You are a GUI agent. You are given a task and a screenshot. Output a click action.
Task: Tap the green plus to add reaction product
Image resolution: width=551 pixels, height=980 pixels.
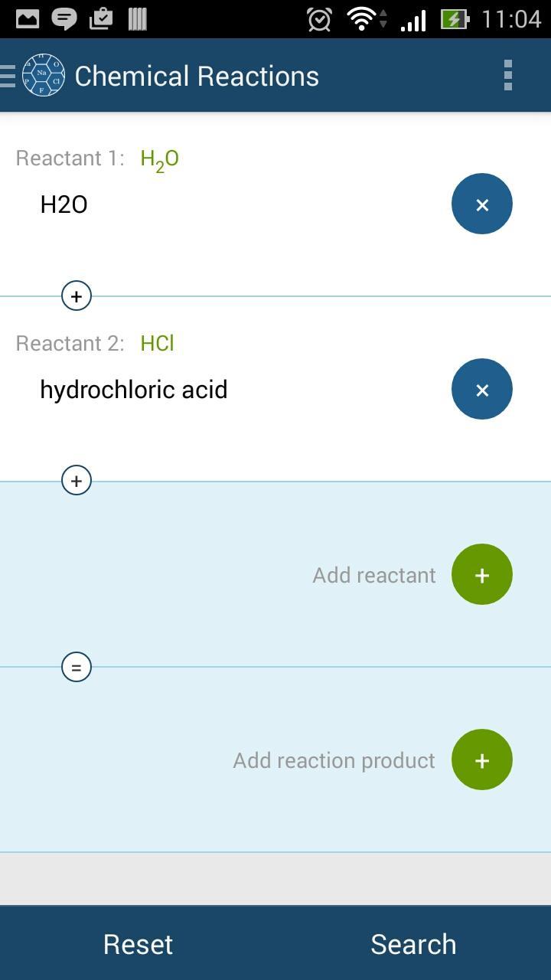point(481,759)
